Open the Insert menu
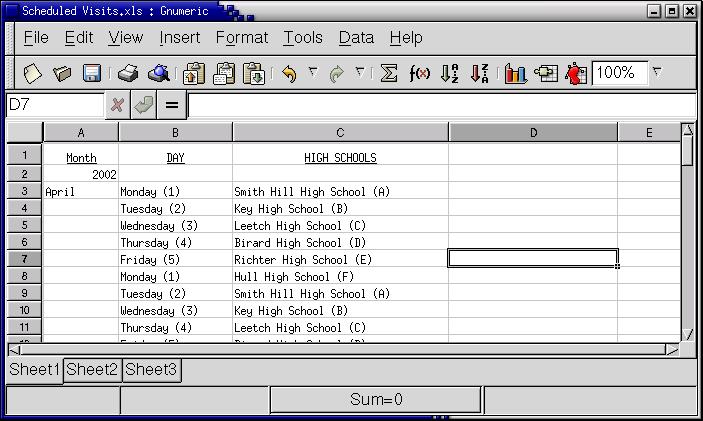 coord(180,38)
